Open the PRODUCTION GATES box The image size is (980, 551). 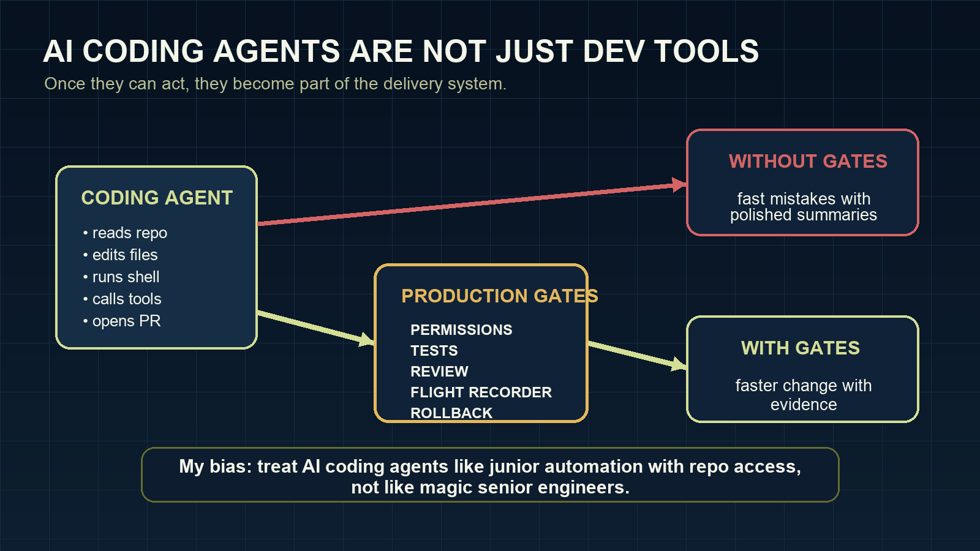(x=481, y=343)
